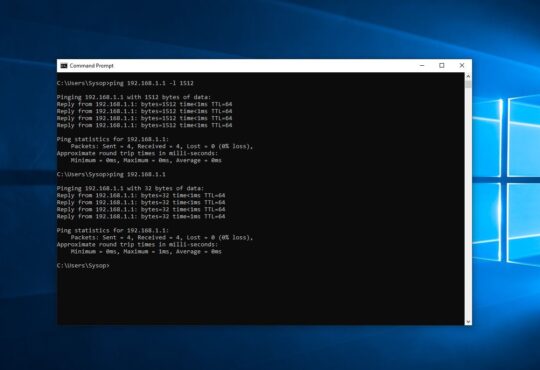Image resolution: width=540 pixels, height=370 pixels.
Task: Click the last 'bytes=1512' reply line
Action: pos(145,125)
